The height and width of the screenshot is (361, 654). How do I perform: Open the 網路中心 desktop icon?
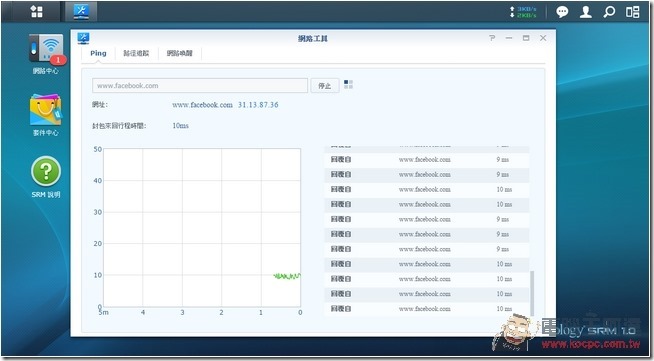[46, 54]
